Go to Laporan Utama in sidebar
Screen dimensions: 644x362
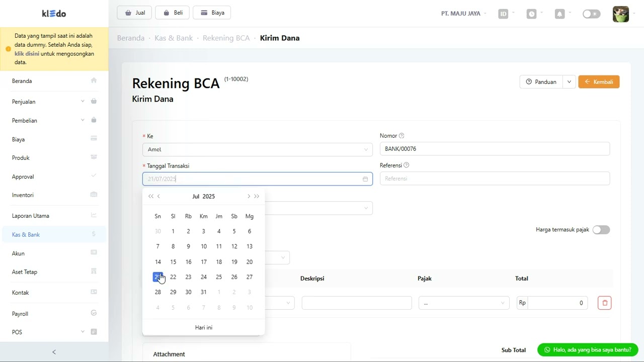coord(31,216)
